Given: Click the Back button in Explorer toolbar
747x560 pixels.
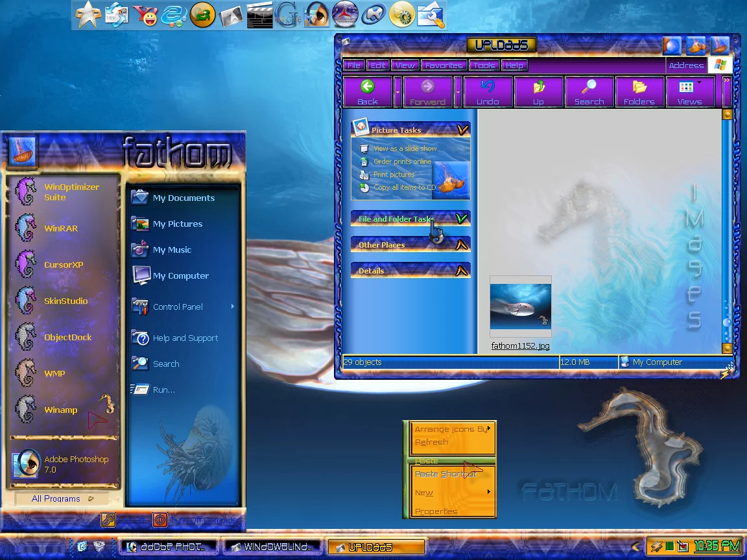Looking at the screenshot, I should [368, 91].
